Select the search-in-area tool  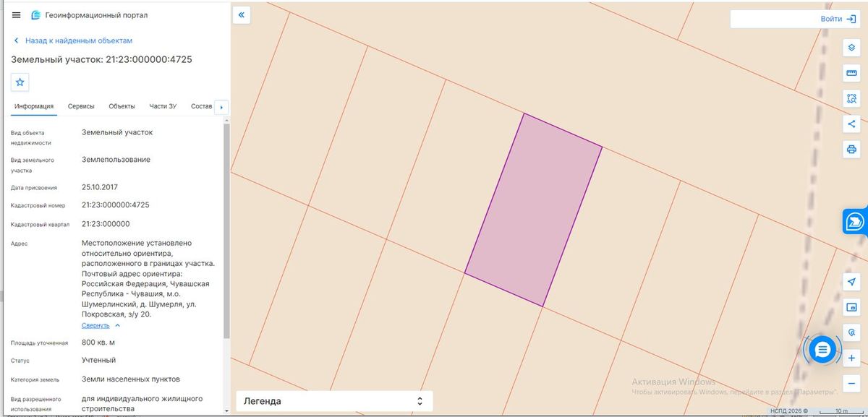851,98
